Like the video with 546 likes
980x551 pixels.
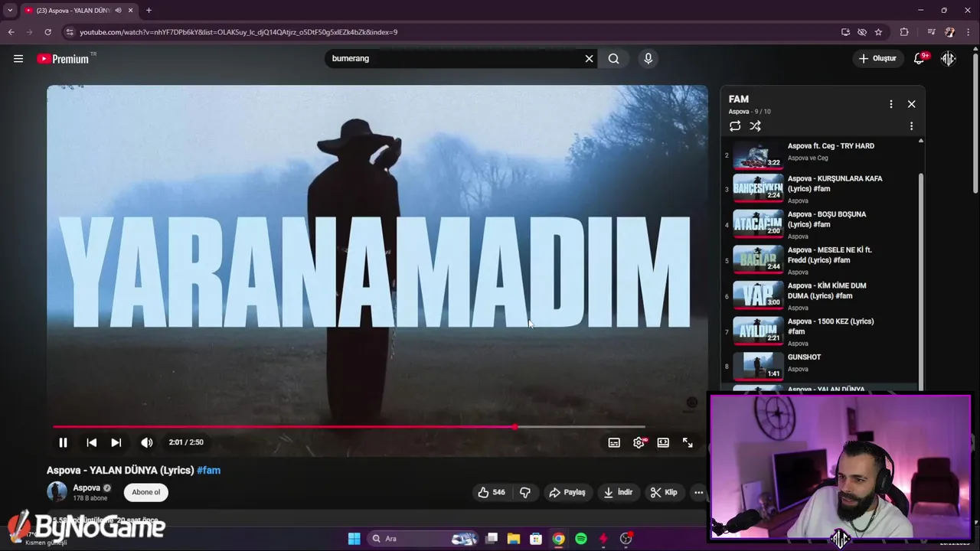coord(491,492)
